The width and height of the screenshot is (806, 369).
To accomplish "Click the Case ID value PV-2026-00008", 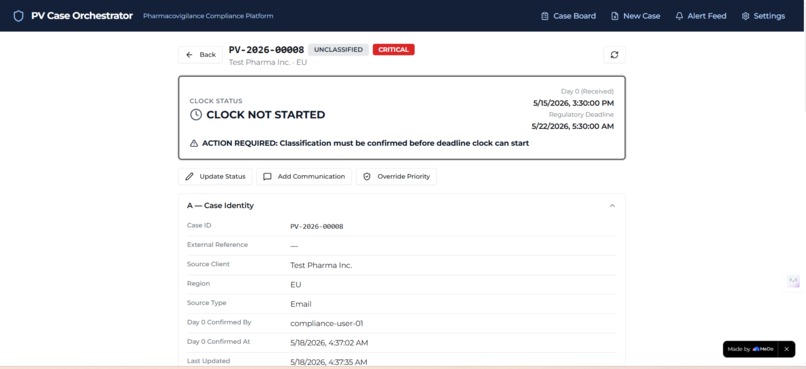I will (317, 226).
